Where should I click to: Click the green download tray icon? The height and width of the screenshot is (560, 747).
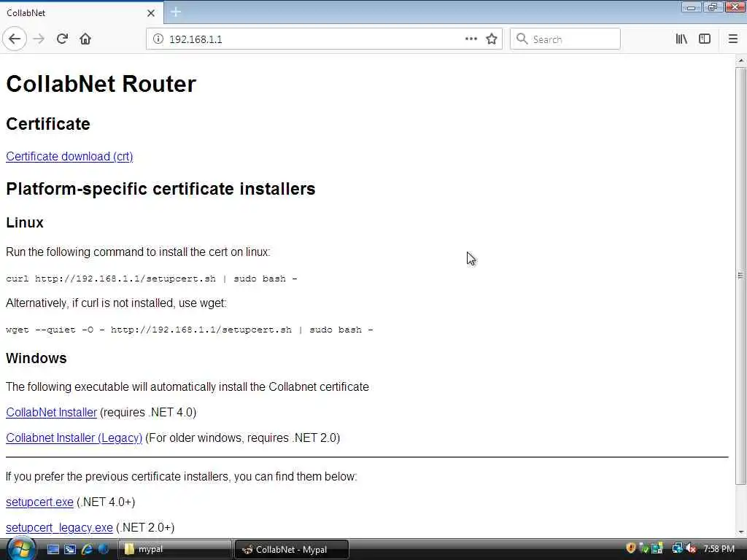643,548
